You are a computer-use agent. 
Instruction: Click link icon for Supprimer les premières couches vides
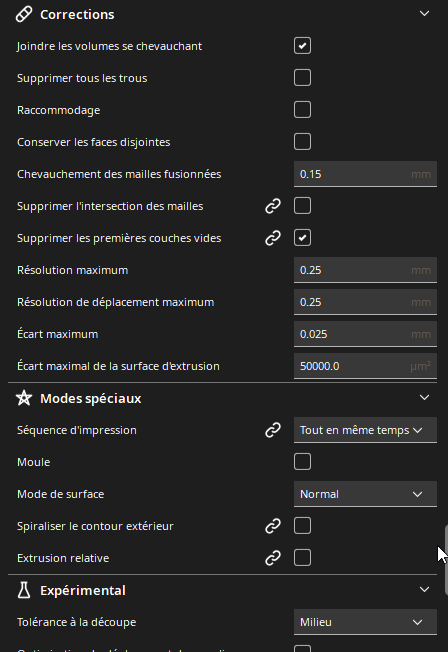click(x=273, y=238)
